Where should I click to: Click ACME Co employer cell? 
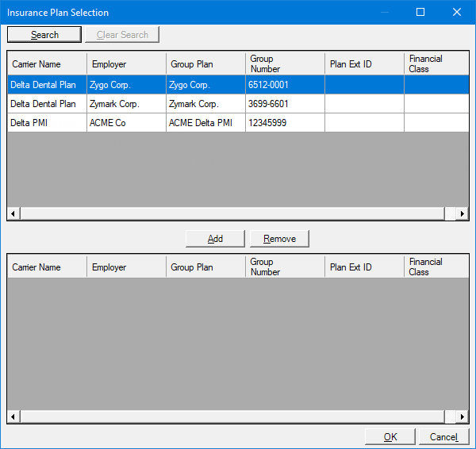127,123
